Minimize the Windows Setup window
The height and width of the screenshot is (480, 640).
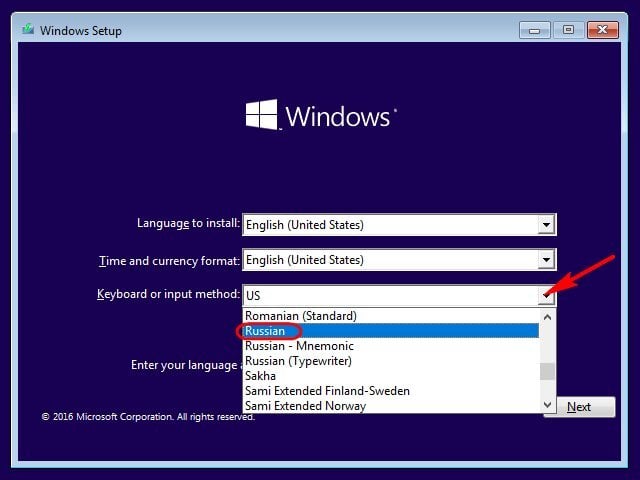(x=535, y=30)
